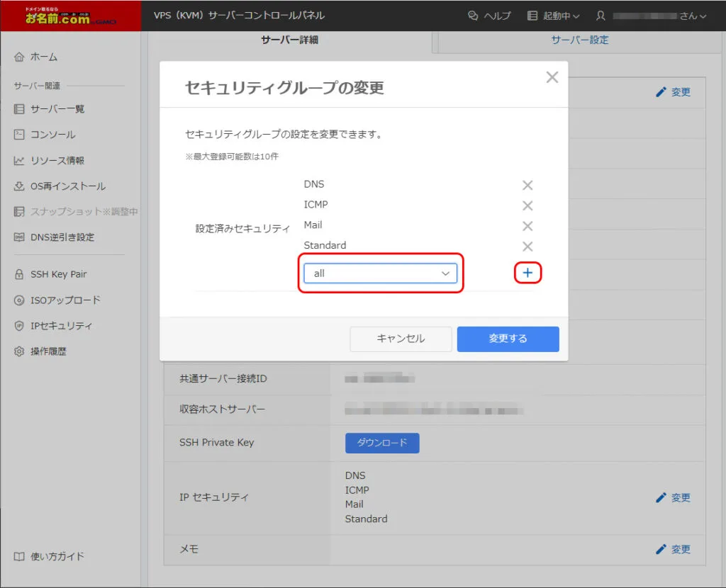The image size is (726, 588).
Task: Expand the 起動中 status dropdown
Action: 554,16
